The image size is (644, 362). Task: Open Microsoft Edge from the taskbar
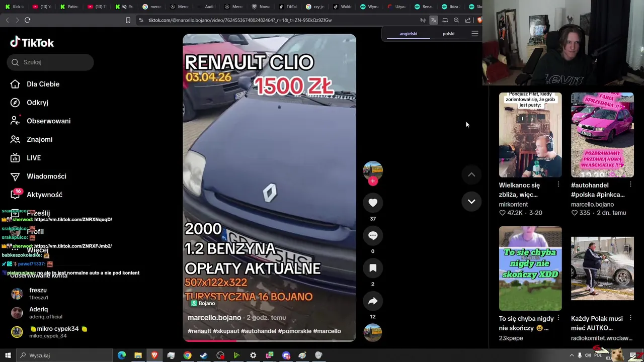(x=122, y=355)
